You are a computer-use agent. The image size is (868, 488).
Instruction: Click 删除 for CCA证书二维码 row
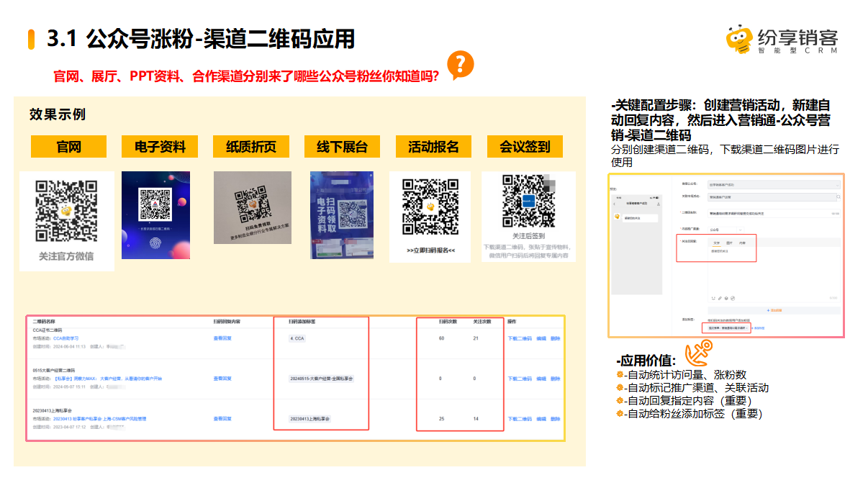[555, 338]
